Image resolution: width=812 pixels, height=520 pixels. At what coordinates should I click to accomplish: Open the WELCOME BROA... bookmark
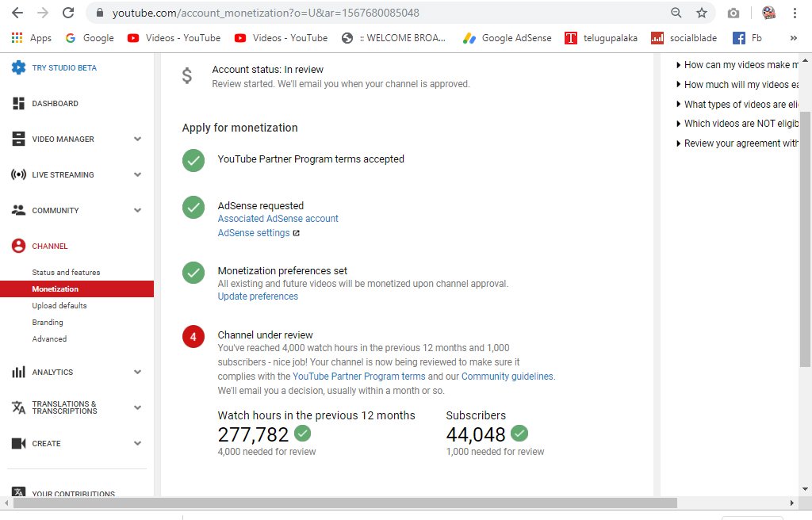tap(393, 38)
